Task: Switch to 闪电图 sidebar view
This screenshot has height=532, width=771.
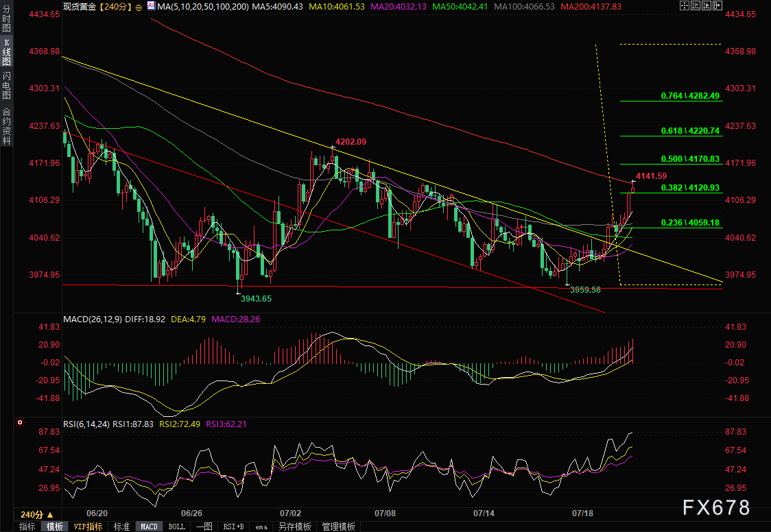Action: [6, 86]
